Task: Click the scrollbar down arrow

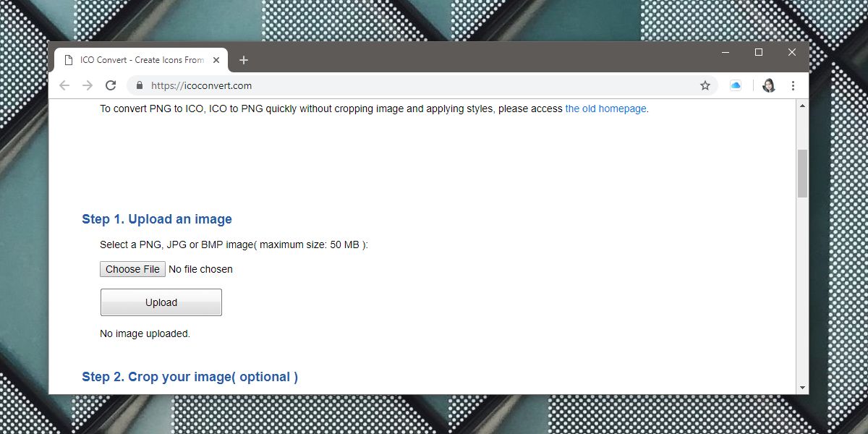Action: pyautogui.click(x=802, y=388)
